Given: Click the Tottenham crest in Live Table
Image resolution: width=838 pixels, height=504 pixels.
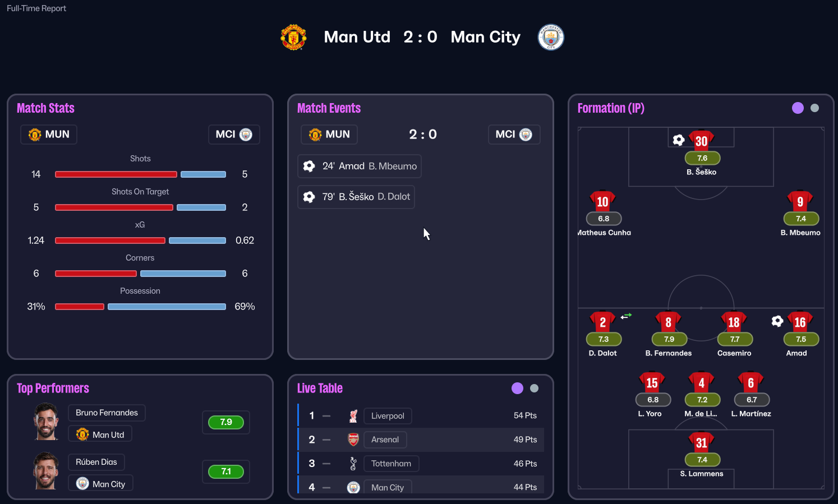Looking at the screenshot, I should pyautogui.click(x=353, y=464).
